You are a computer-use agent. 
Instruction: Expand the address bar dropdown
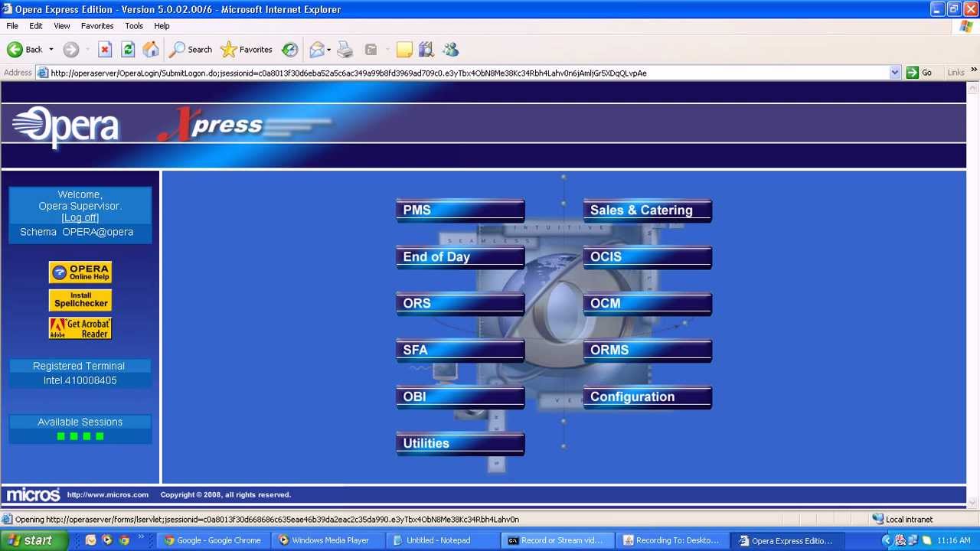coord(894,73)
